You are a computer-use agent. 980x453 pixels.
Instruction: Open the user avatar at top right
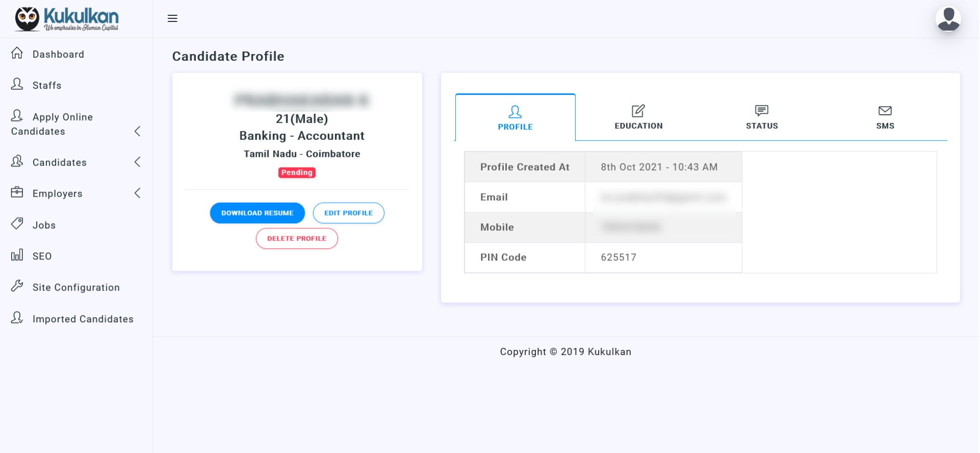[948, 19]
